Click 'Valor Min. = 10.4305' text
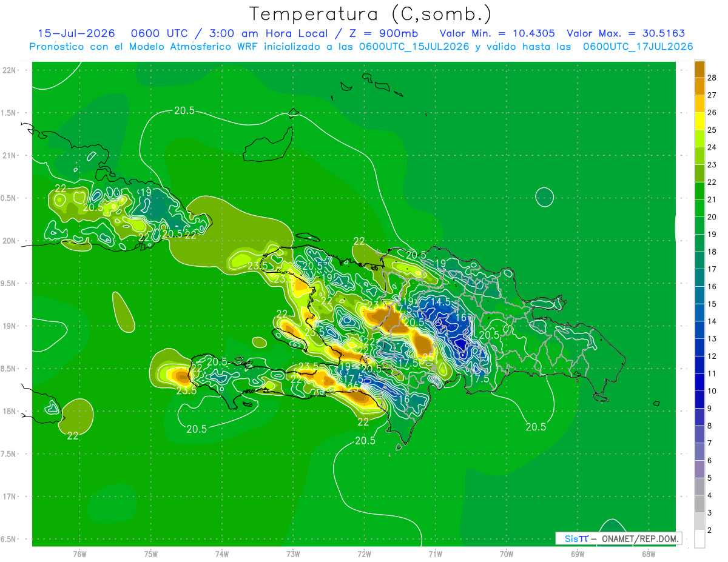This screenshot has height=562, width=728. point(497,33)
